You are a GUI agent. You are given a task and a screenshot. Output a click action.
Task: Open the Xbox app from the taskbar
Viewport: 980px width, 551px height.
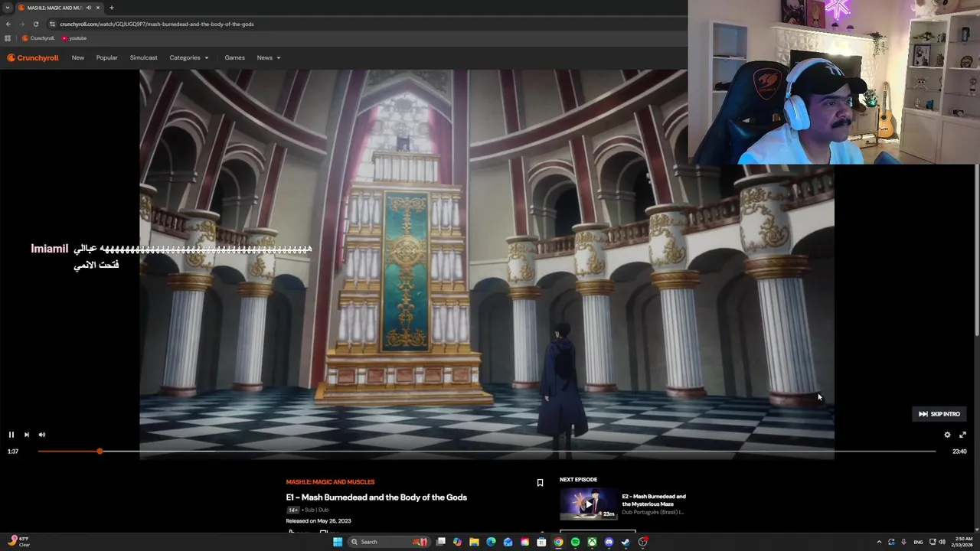click(x=592, y=542)
